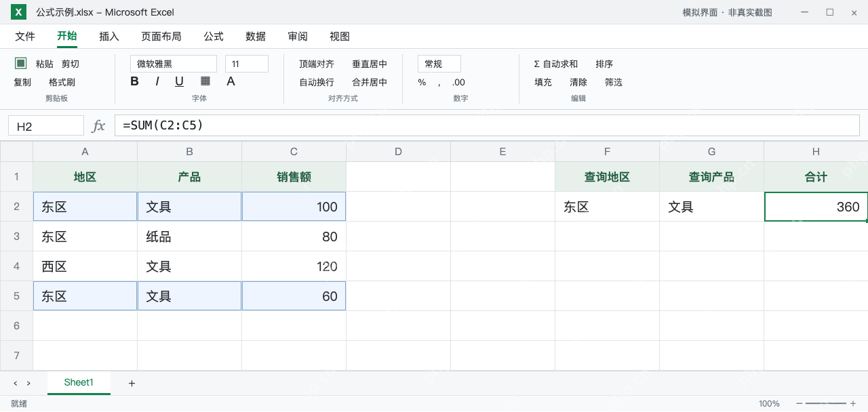Add a new sheet with plus
The image size is (868, 412).
click(132, 384)
